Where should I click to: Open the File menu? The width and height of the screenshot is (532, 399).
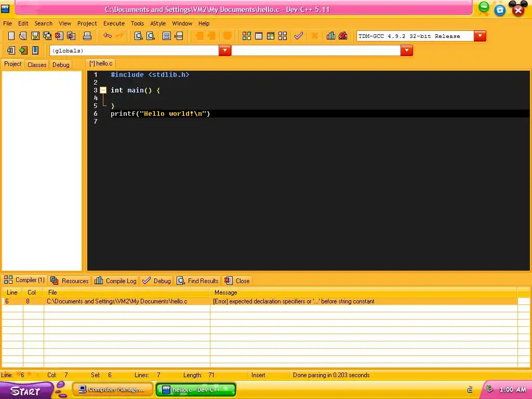7,23
